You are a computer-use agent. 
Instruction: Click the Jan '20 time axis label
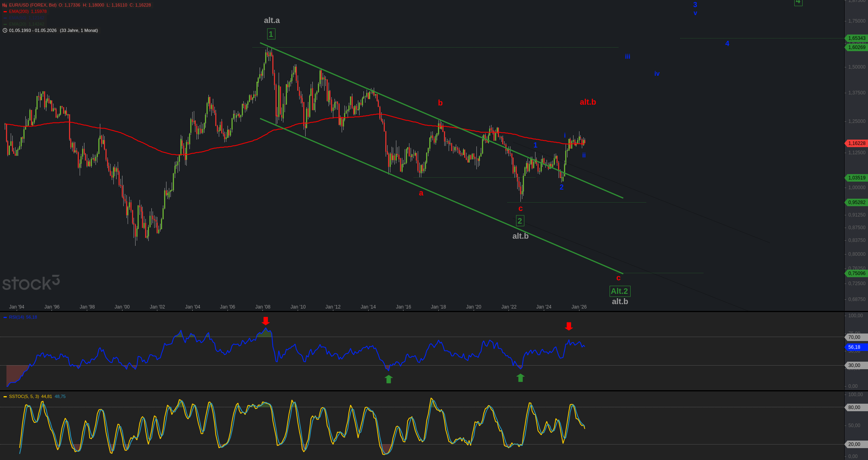click(474, 307)
